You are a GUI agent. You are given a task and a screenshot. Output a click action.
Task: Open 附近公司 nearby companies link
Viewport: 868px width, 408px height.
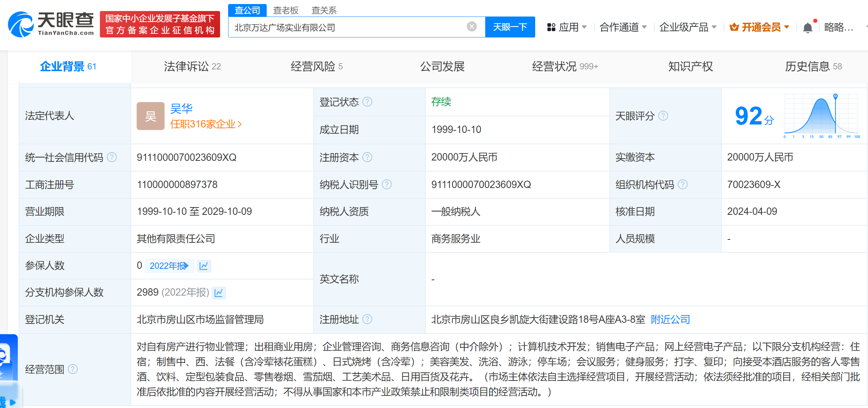(670, 319)
